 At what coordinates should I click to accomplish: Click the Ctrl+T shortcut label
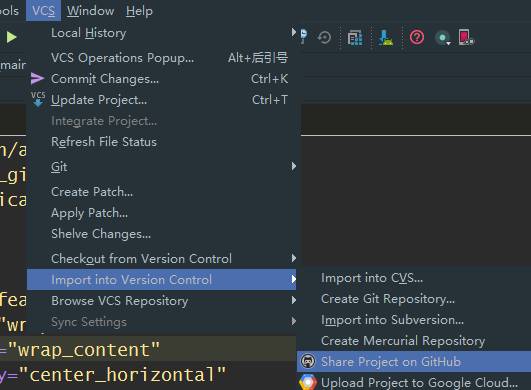[270, 100]
